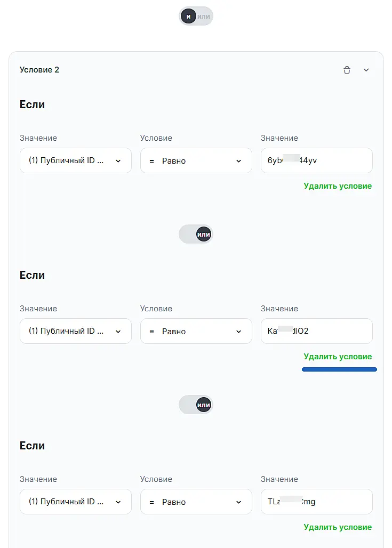This screenshot has height=548, width=392.
Task: Click the value field ending with dlO2
Action: 316,331
